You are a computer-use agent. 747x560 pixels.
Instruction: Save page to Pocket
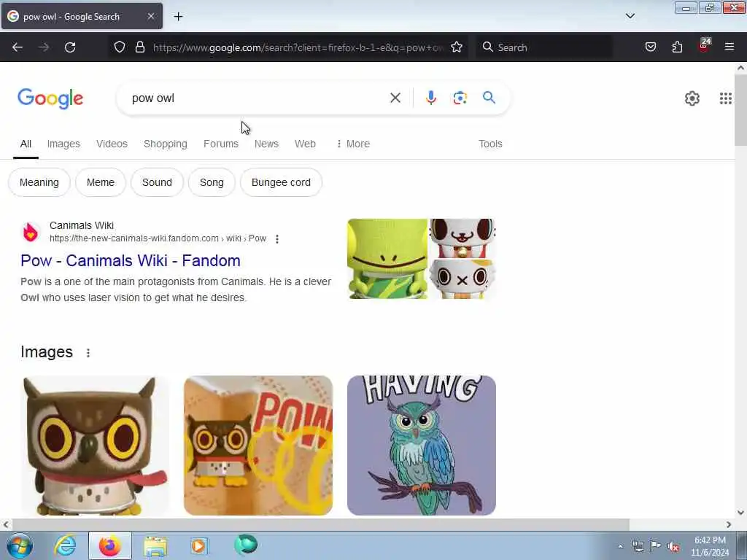coord(650,47)
